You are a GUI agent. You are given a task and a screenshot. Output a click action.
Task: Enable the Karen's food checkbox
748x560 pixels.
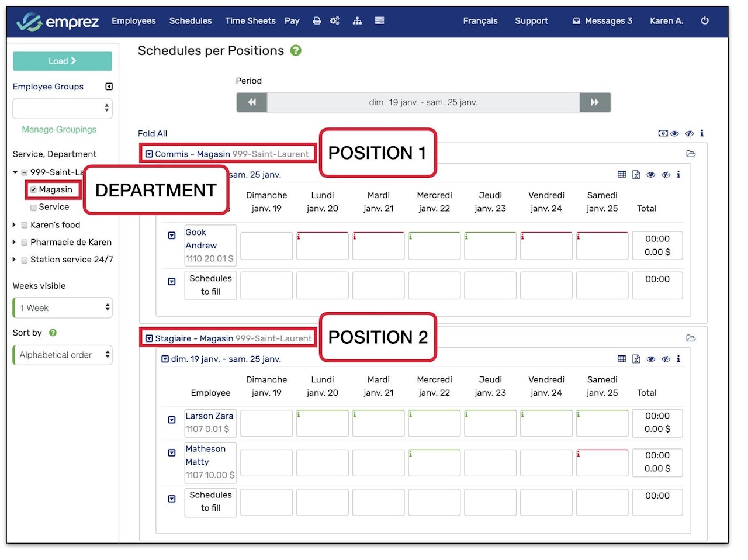pyautogui.click(x=25, y=225)
